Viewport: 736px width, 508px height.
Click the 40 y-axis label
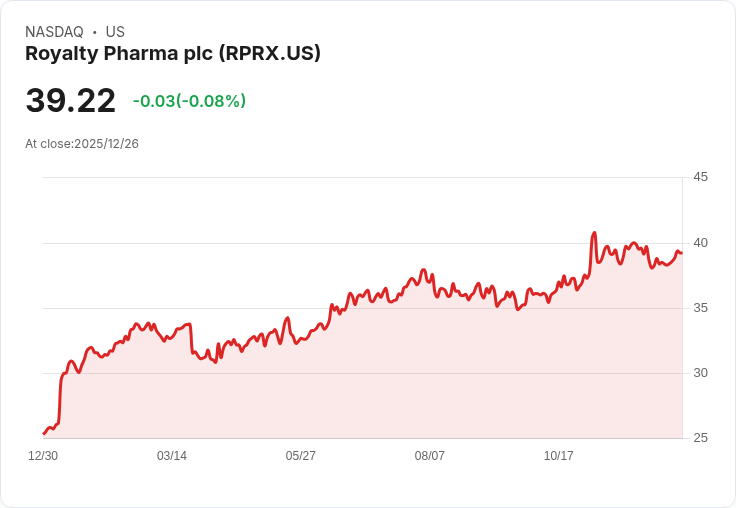click(700, 243)
